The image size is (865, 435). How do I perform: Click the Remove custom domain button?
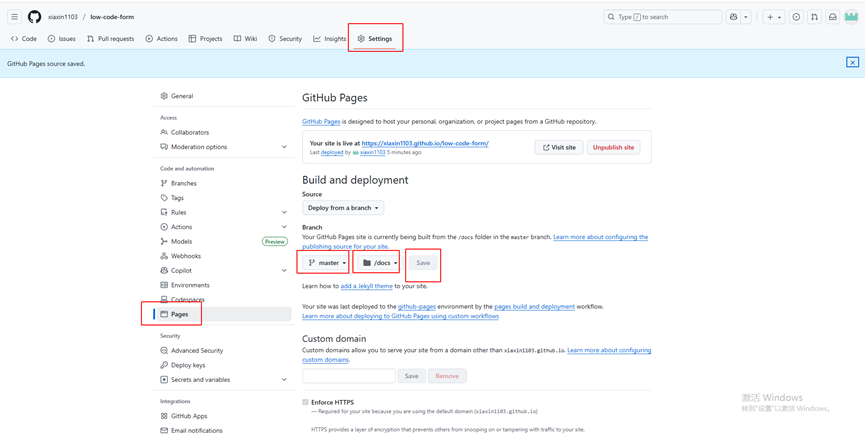pyautogui.click(x=447, y=376)
